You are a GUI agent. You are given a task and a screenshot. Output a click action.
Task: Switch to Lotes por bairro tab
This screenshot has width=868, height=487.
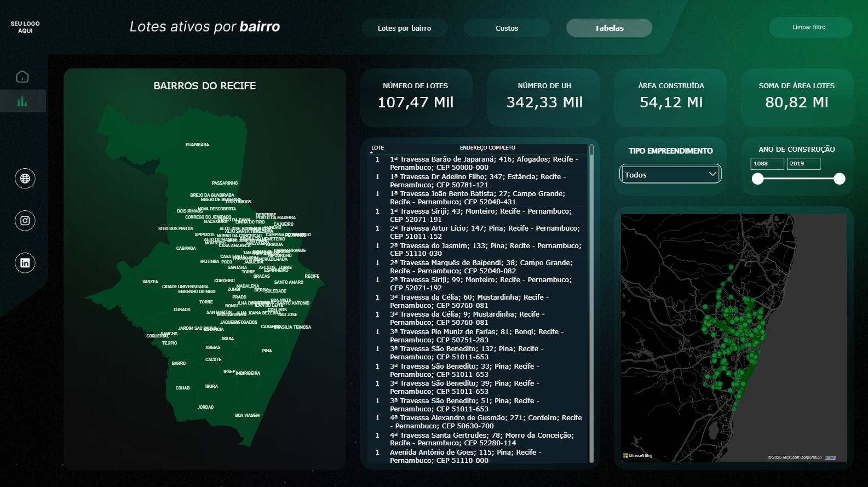click(x=404, y=28)
